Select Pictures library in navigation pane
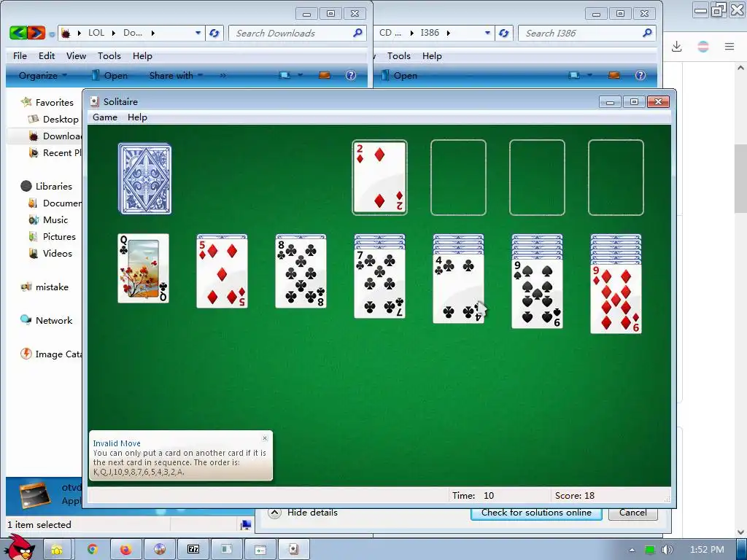The width and height of the screenshot is (747, 560). click(x=59, y=237)
